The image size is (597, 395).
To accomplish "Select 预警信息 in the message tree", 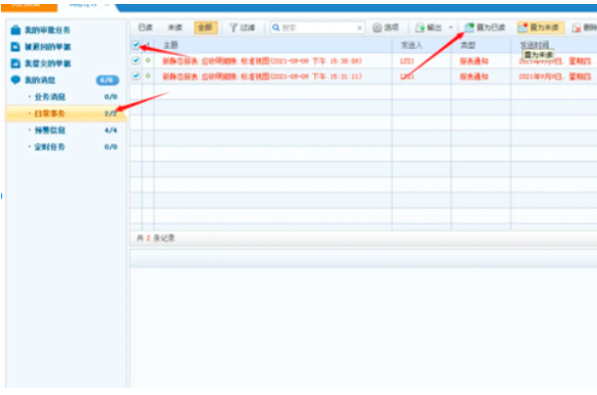I will 50,130.
